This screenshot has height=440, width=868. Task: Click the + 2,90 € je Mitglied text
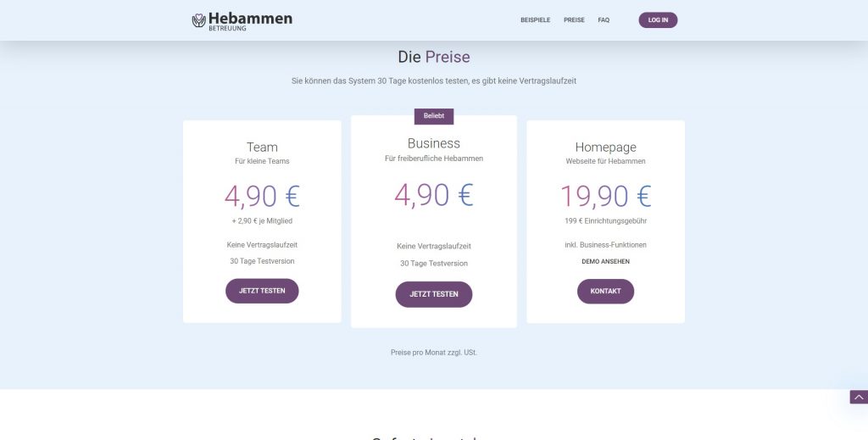coord(262,221)
